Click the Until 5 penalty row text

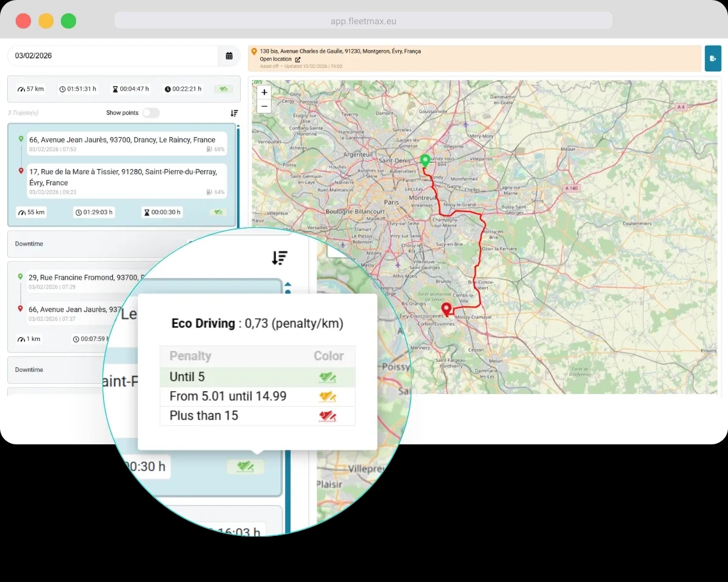pyautogui.click(x=187, y=377)
